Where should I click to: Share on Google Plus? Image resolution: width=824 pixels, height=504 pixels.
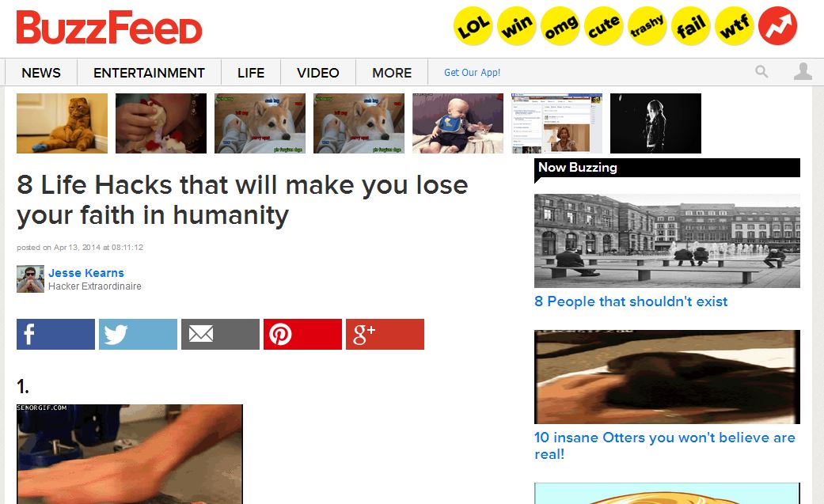(385, 334)
